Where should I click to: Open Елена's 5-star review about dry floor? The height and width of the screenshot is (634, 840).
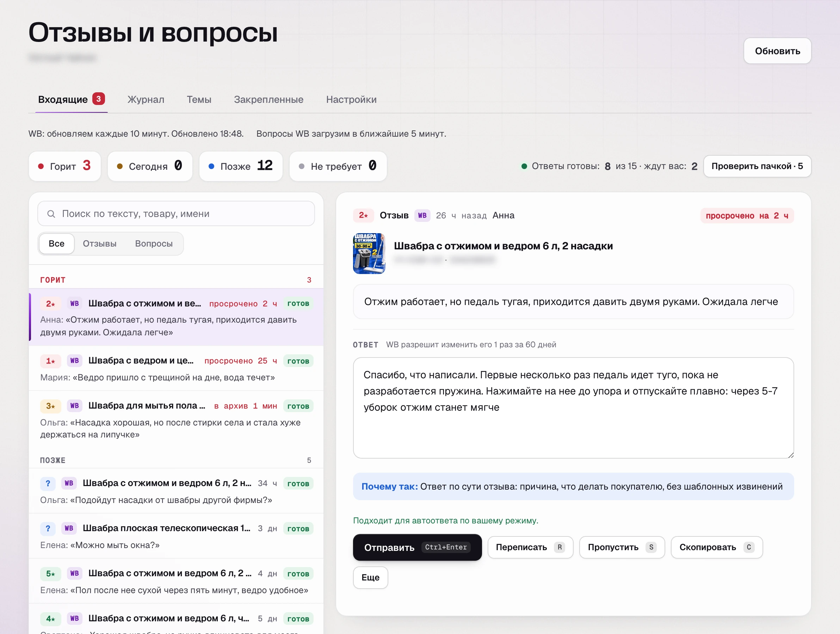point(176,581)
